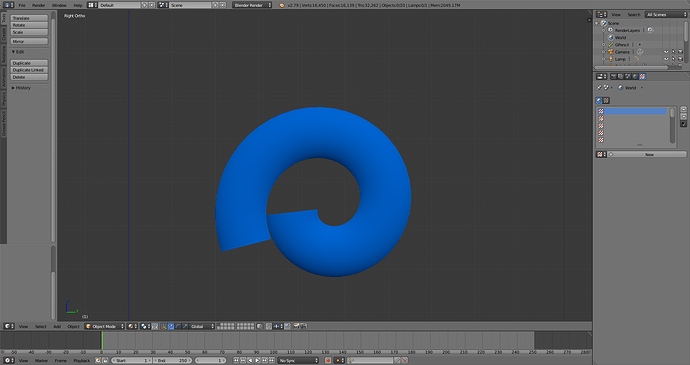
Task: Open the outliner editor type selector
Action: coord(602,15)
